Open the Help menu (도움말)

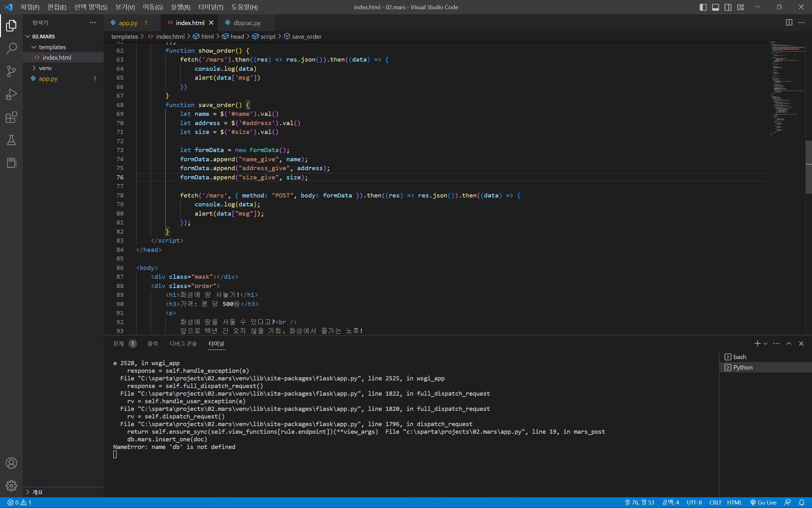244,7
